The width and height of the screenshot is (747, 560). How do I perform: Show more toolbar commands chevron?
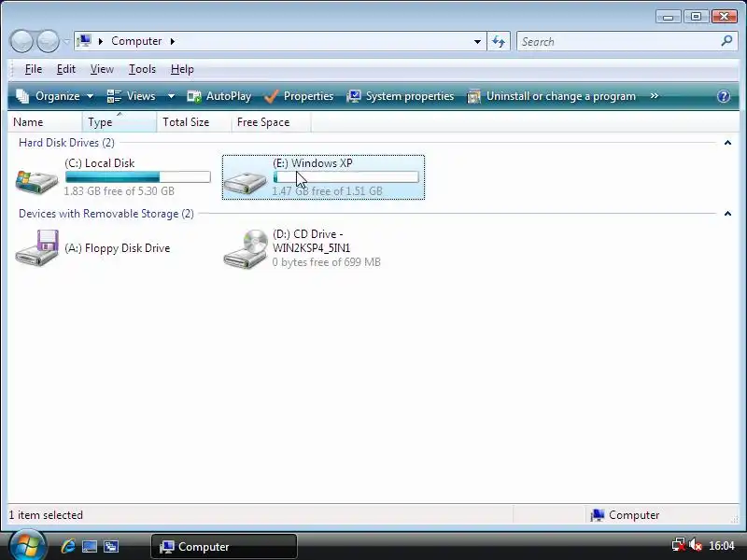pos(655,96)
